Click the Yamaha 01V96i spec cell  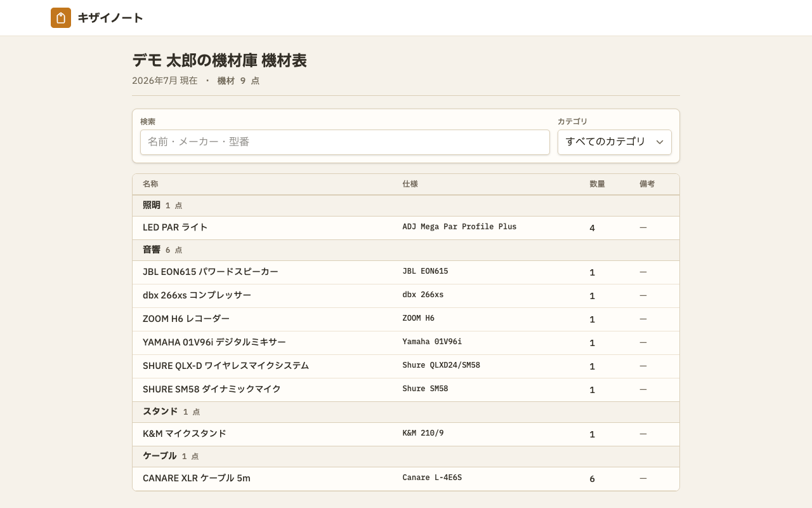pos(432,342)
